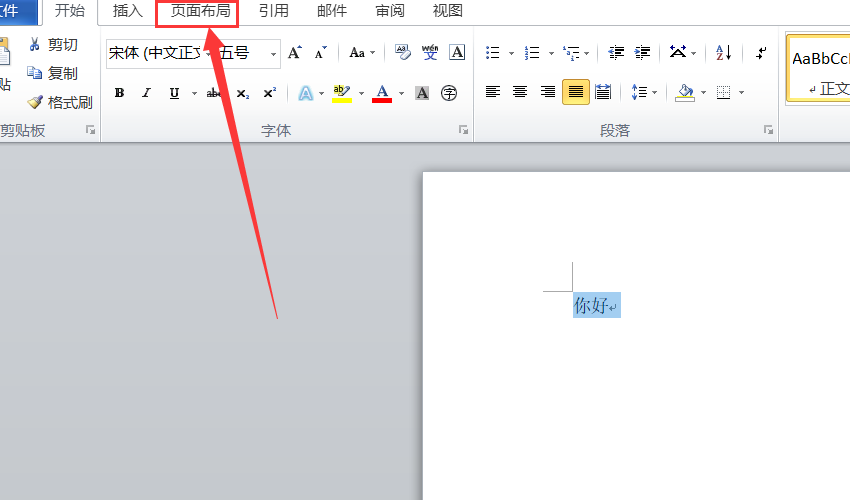Switch to the 视图 (View) tab
Viewport: 850px width, 500px height.
click(x=448, y=10)
